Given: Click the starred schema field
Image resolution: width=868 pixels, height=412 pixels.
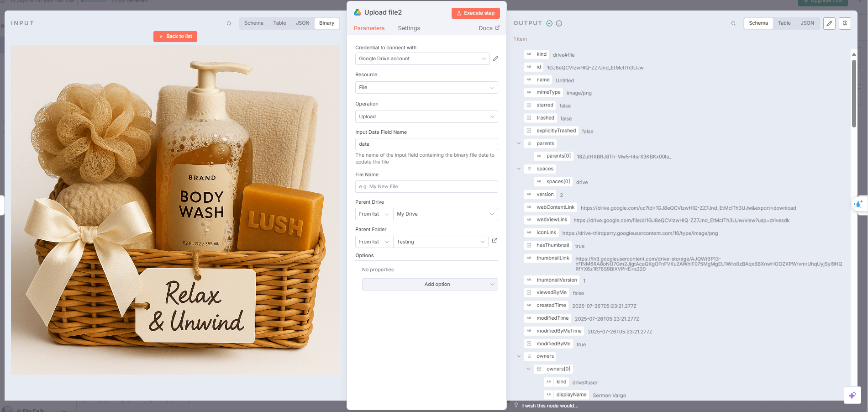Looking at the screenshot, I should tap(540, 105).
